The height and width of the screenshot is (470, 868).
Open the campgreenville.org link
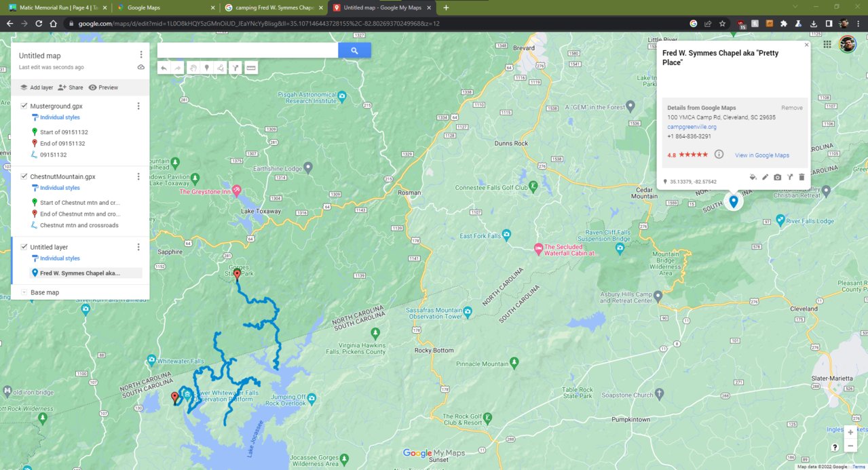pos(692,127)
